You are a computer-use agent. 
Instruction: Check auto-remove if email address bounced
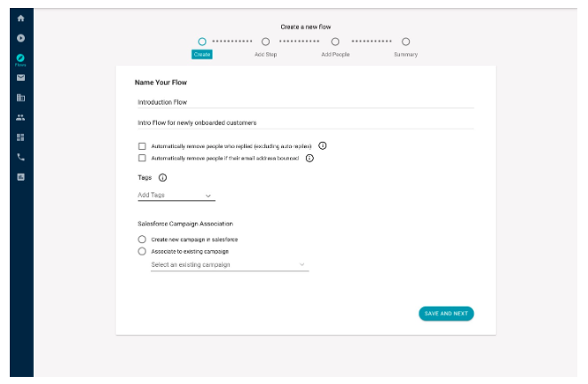(x=142, y=158)
